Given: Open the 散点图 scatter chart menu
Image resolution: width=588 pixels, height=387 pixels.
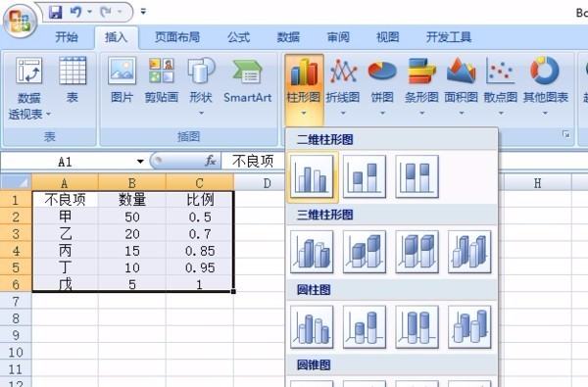Looking at the screenshot, I should (x=501, y=86).
